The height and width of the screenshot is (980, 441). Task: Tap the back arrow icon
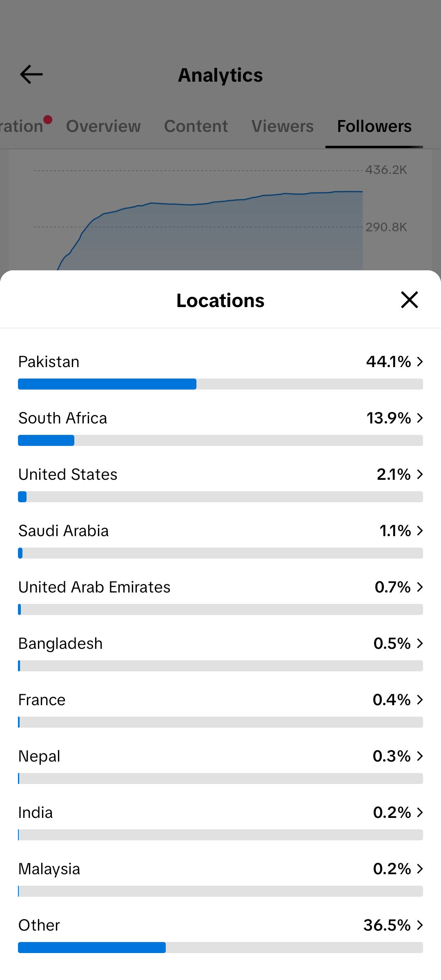point(31,75)
